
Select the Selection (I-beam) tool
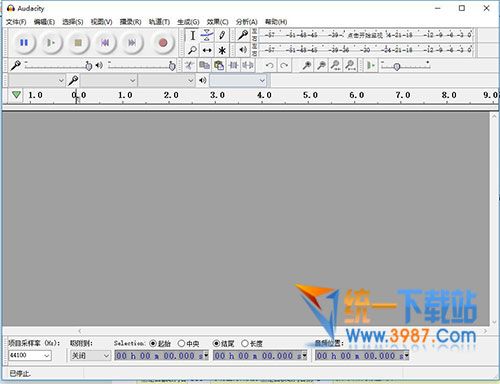193,35
